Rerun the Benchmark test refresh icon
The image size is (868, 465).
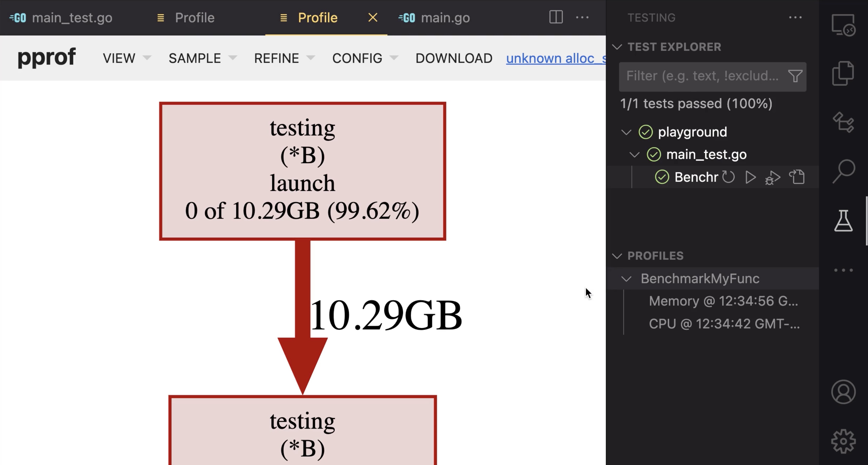(x=728, y=177)
